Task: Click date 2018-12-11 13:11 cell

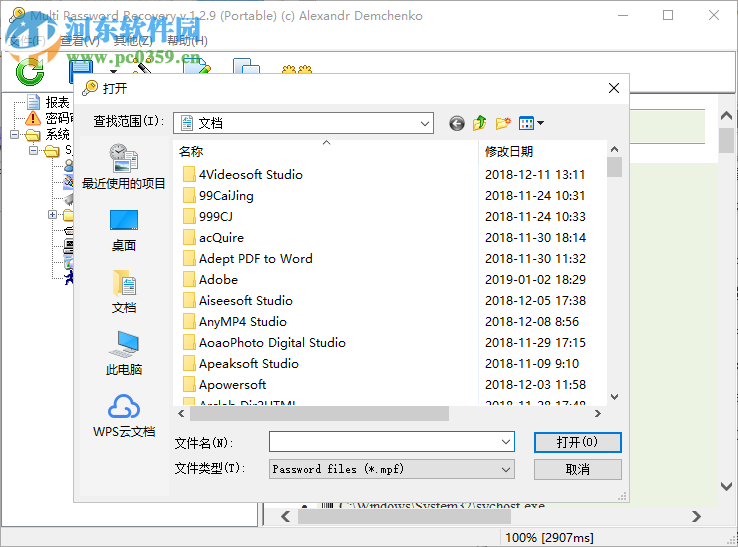Action: (x=535, y=175)
